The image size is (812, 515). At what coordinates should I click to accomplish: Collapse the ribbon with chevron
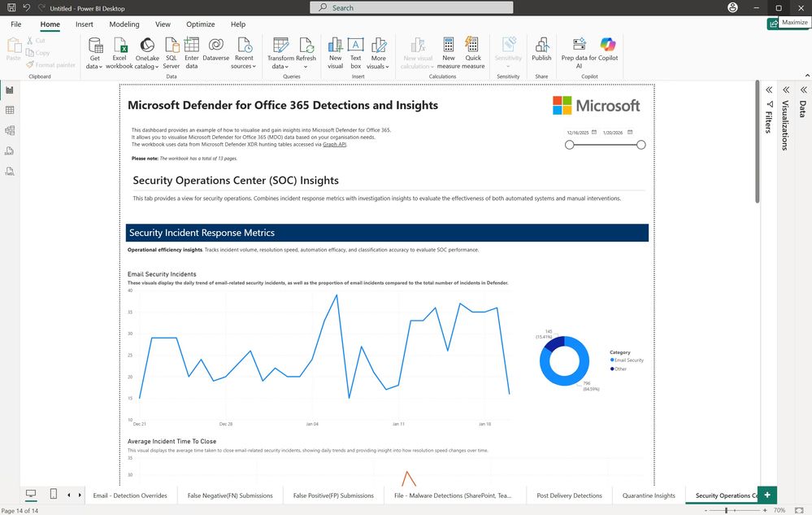click(x=807, y=76)
